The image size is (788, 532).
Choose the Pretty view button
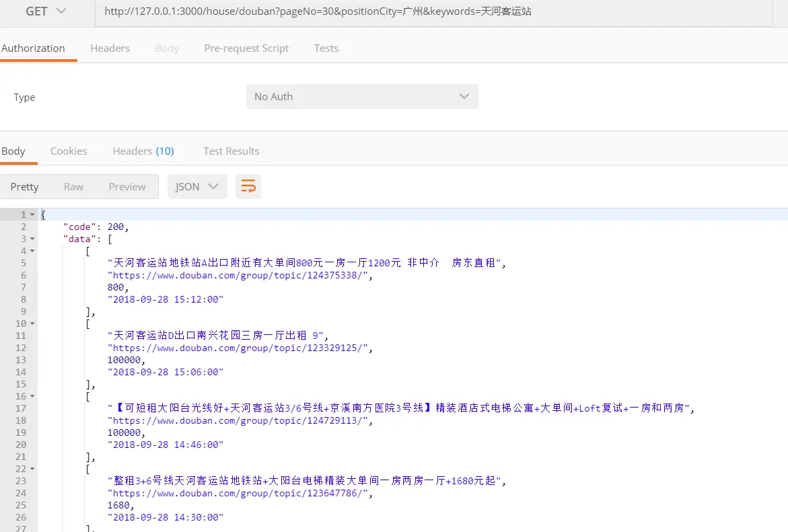tap(25, 187)
